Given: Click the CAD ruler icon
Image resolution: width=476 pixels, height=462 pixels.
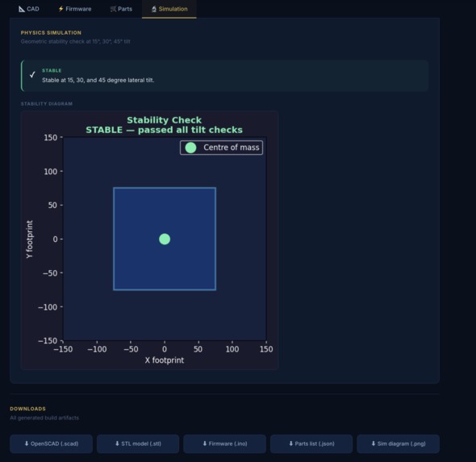Looking at the screenshot, I should tap(22, 9).
